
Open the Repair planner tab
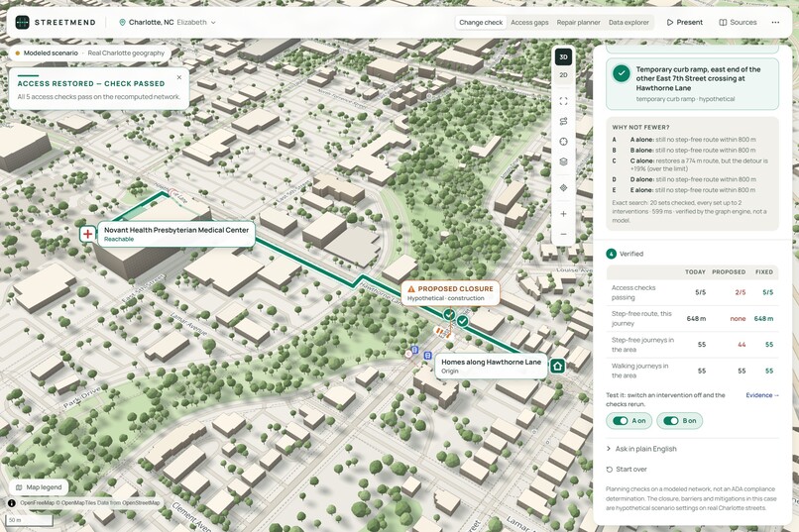578,23
